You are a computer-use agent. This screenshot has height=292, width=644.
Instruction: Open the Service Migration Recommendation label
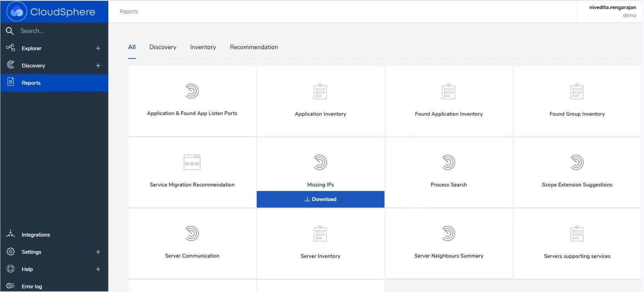[192, 185]
